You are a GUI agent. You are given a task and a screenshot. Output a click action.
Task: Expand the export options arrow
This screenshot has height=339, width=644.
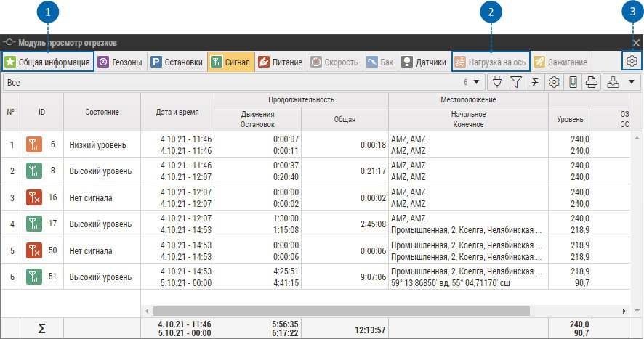pos(632,82)
